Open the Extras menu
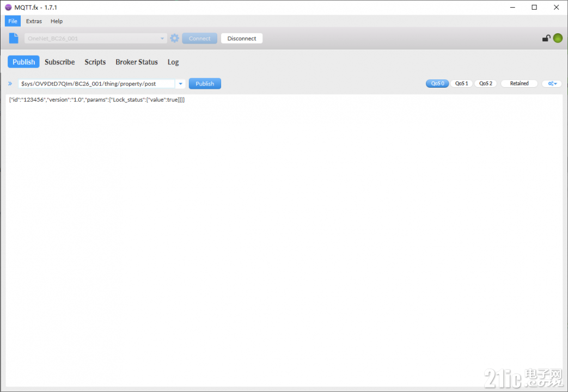The width and height of the screenshot is (568, 392). click(34, 21)
